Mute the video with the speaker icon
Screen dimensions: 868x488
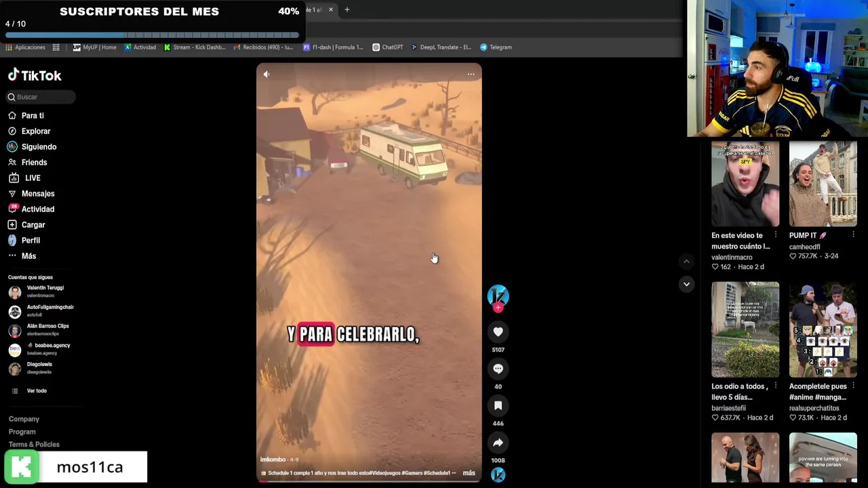(267, 75)
